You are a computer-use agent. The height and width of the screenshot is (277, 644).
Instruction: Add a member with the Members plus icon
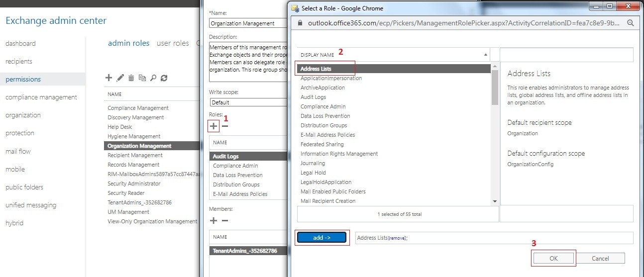tap(214, 220)
